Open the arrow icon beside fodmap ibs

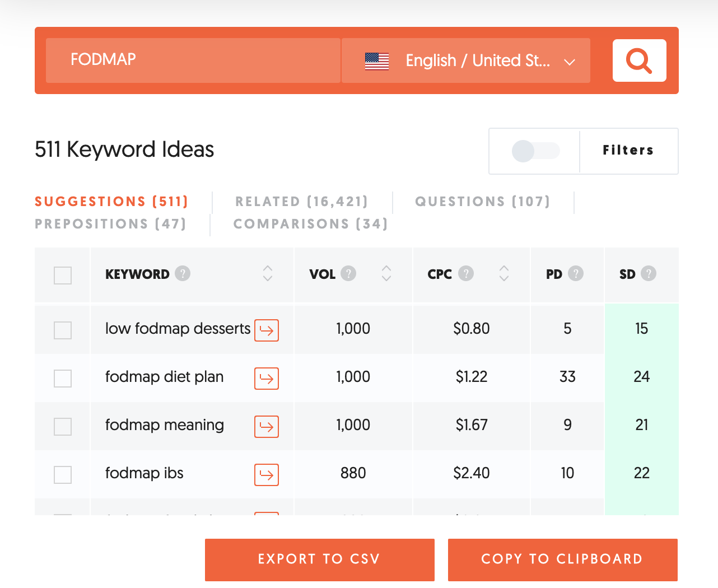[x=267, y=474]
